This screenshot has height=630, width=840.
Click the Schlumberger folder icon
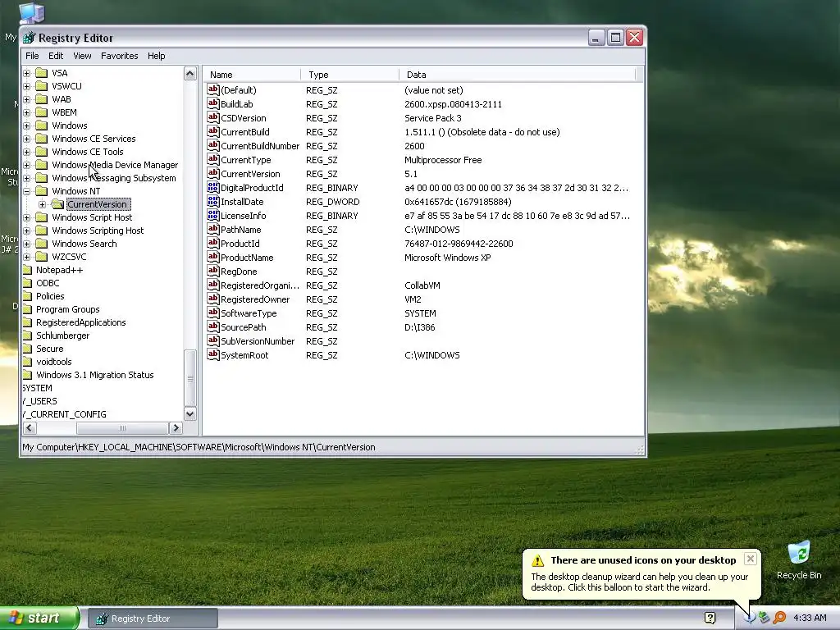click(x=27, y=336)
